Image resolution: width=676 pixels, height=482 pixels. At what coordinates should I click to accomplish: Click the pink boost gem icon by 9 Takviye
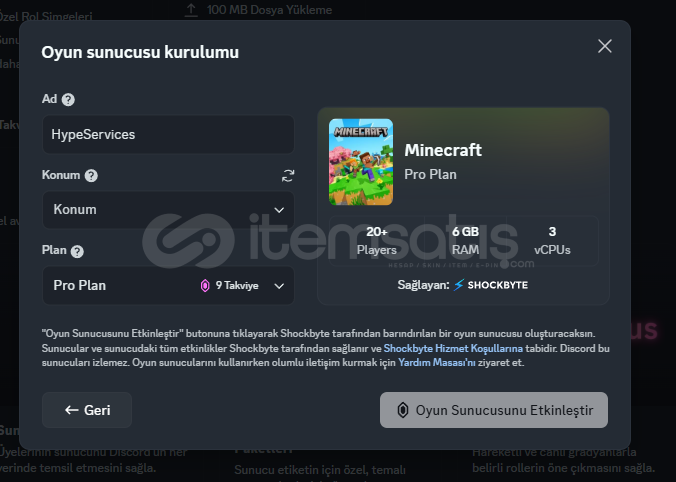point(205,285)
